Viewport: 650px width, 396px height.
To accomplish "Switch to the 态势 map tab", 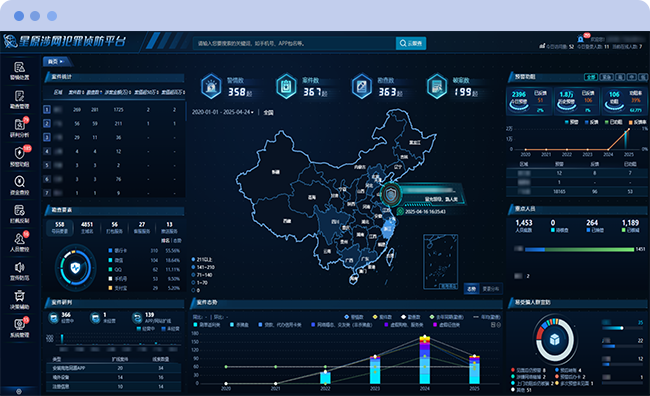I will pos(471,289).
